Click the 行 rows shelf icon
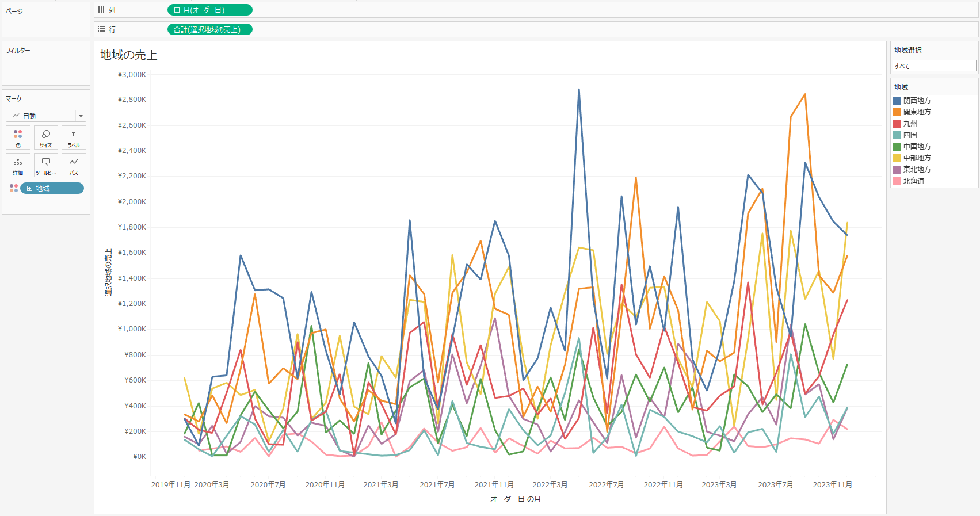The width and height of the screenshot is (980, 516). tap(101, 29)
